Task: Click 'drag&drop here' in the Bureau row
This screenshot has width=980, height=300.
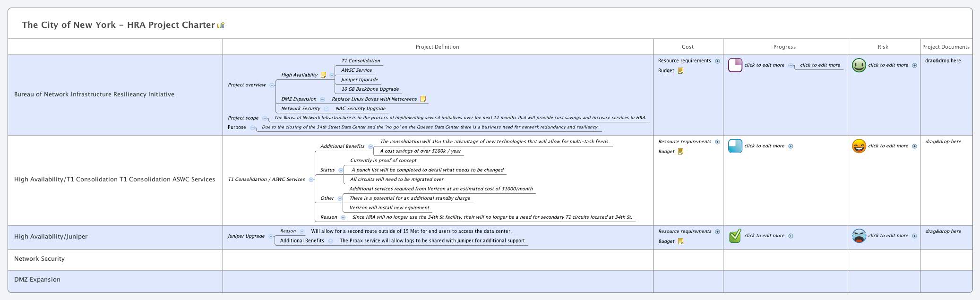Action: (x=943, y=61)
